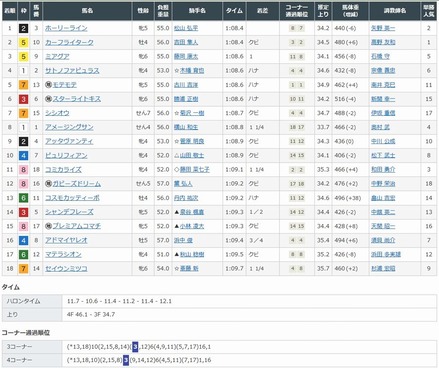This screenshot has height=368, width=439.
Task: Click コーナー通過順位 column header
Action: [x=297, y=11]
